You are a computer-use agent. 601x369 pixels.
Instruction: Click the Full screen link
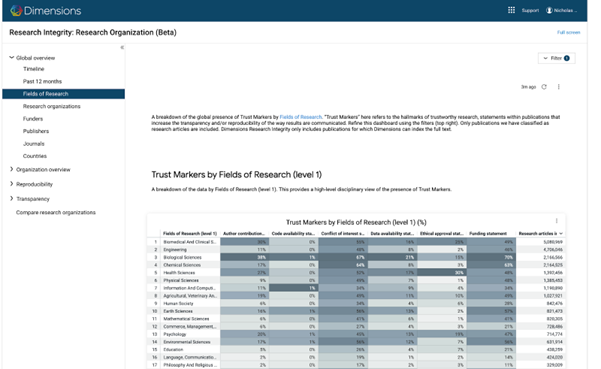[x=568, y=33]
